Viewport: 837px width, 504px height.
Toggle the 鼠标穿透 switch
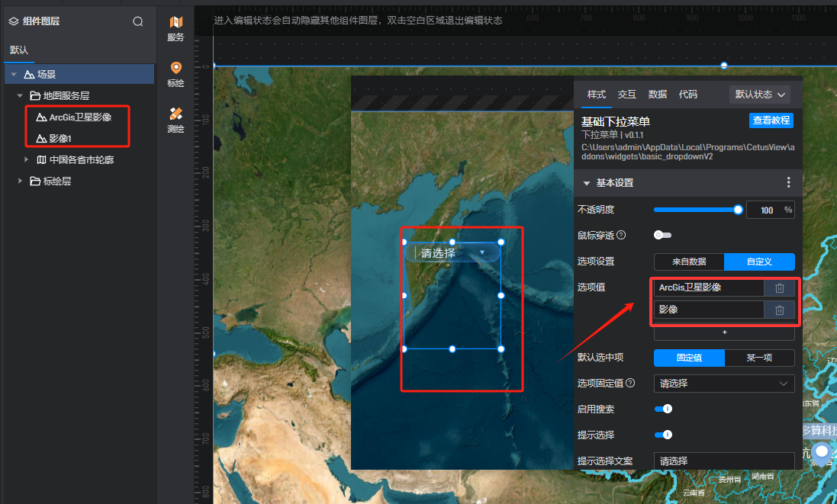(x=662, y=235)
